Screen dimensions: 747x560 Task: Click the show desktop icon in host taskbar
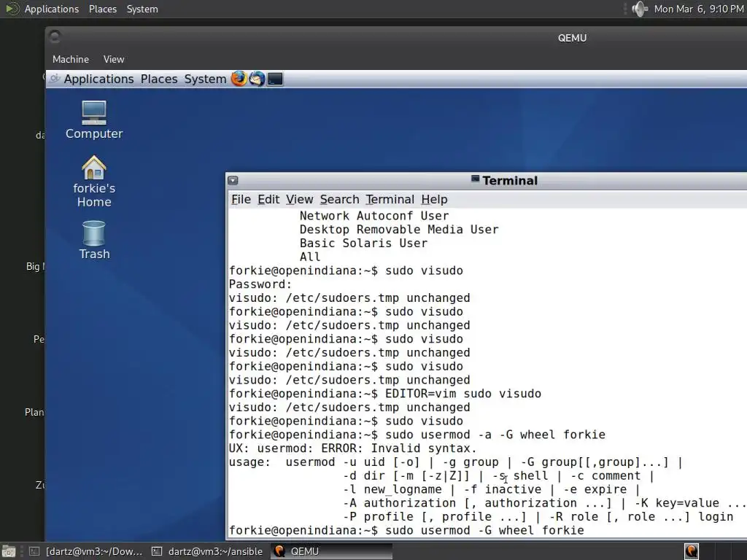click(x=9, y=551)
